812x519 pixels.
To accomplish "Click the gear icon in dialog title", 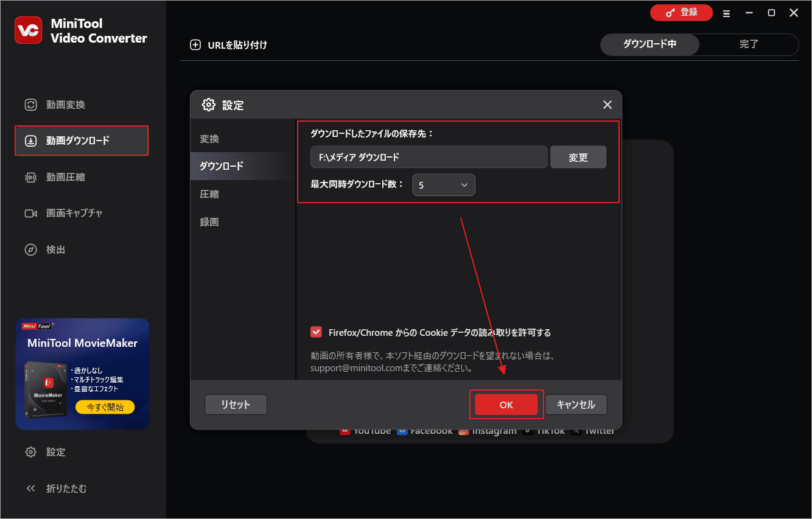I will [209, 105].
